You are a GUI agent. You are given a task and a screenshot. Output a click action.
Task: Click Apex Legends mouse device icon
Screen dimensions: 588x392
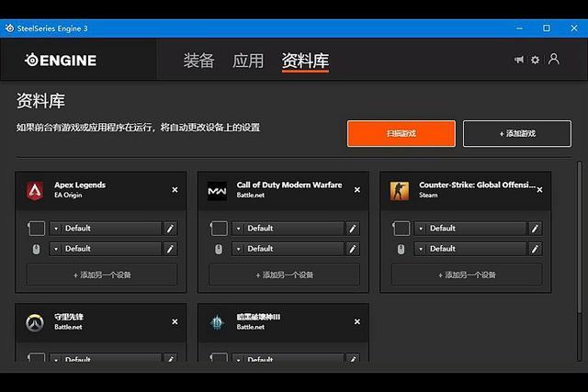pyautogui.click(x=36, y=249)
